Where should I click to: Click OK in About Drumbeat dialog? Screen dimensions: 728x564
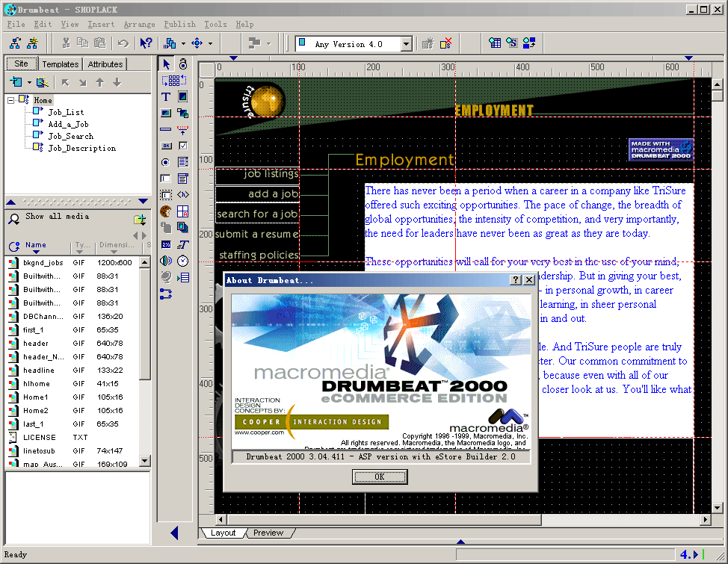pos(379,477)
